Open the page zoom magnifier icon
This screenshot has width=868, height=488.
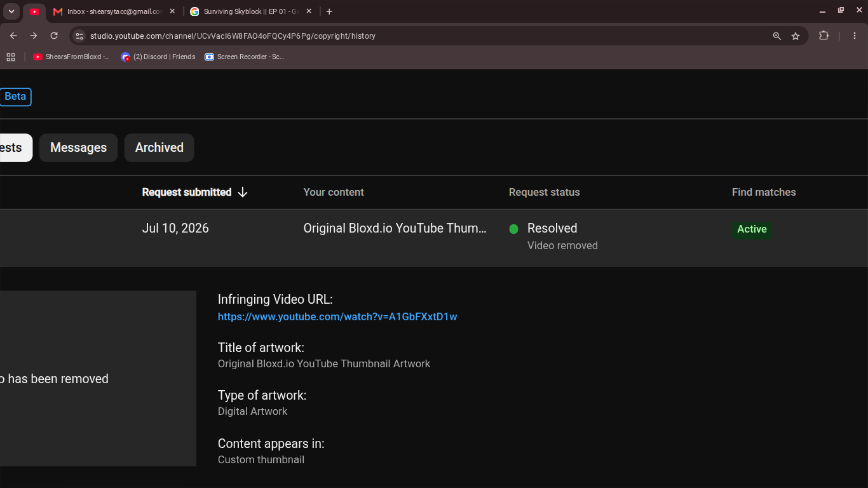[776, 36]
